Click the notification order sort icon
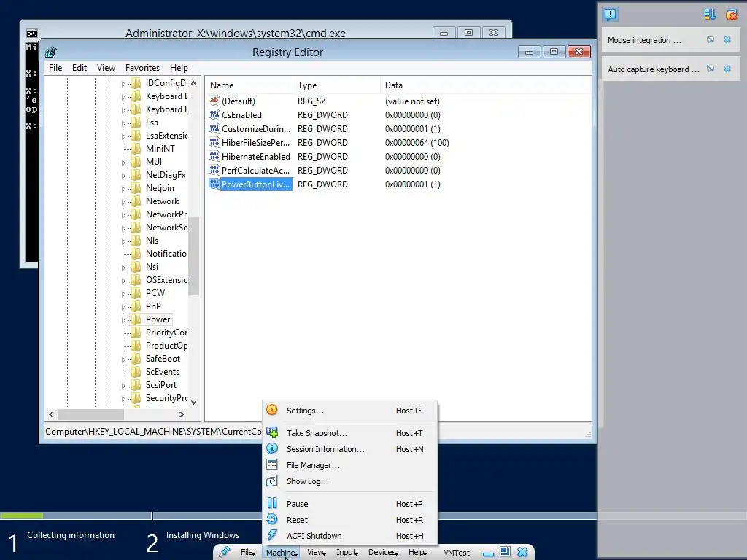The image size is (747, 560). pyautogui.click(x=710, y=15)
